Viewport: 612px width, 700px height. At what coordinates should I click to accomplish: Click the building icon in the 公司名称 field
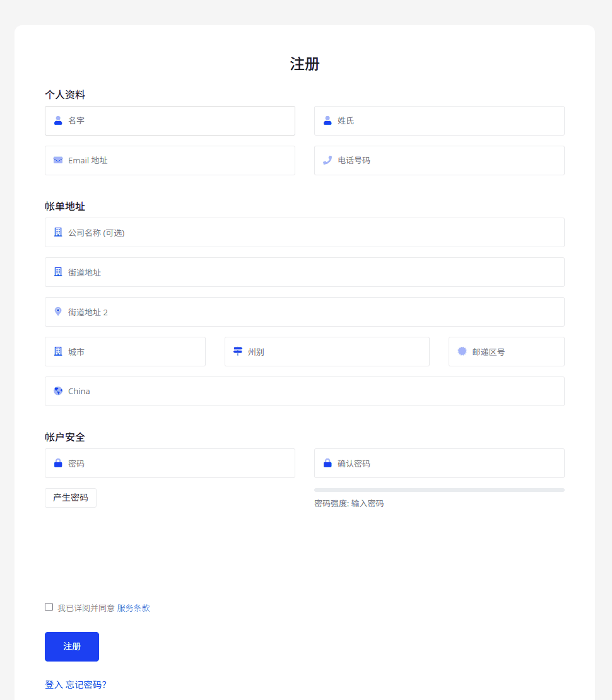58,232
